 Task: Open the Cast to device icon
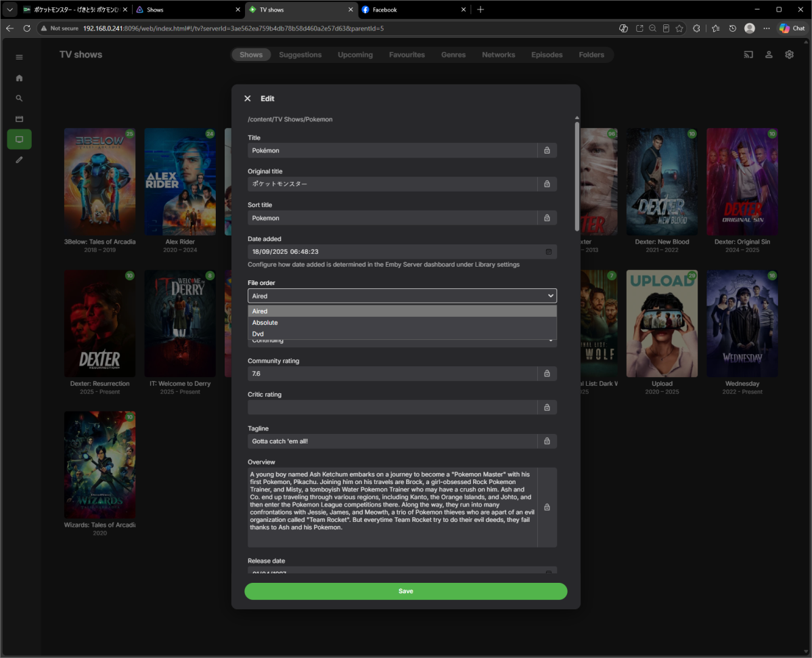748,55
